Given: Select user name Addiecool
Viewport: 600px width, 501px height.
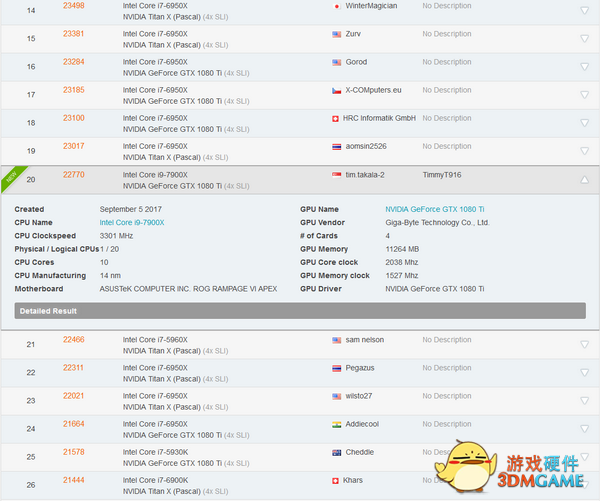Looking at the screenshot, I should point(362,424).
